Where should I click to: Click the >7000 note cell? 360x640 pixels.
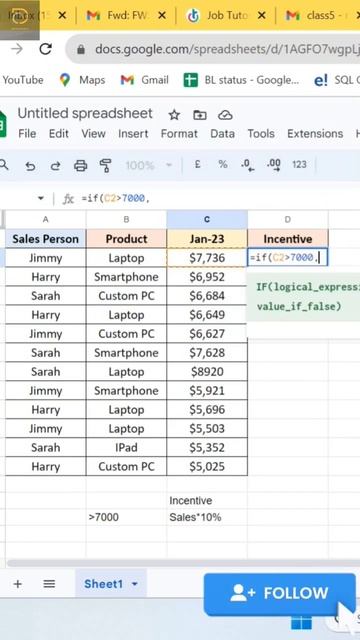pos(126,518)
